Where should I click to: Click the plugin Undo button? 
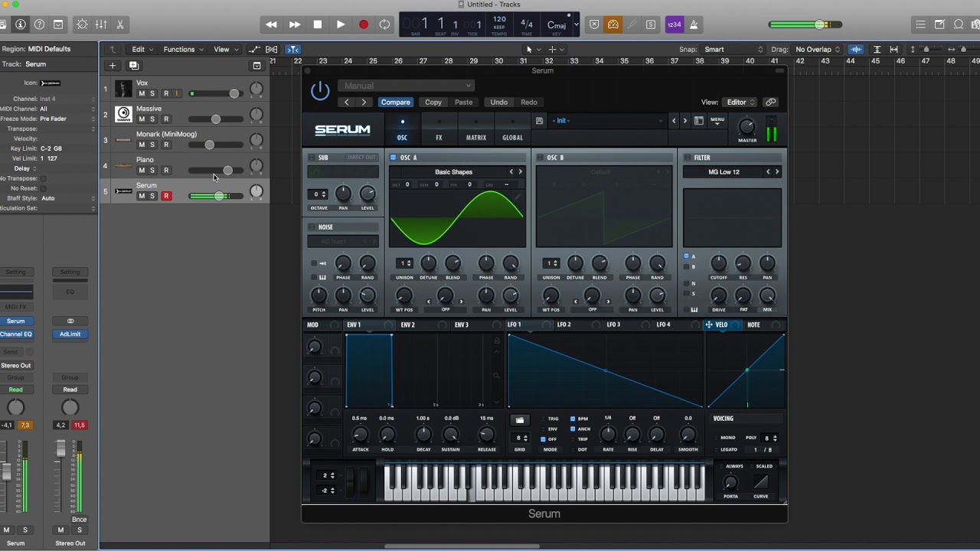(498, 102)
